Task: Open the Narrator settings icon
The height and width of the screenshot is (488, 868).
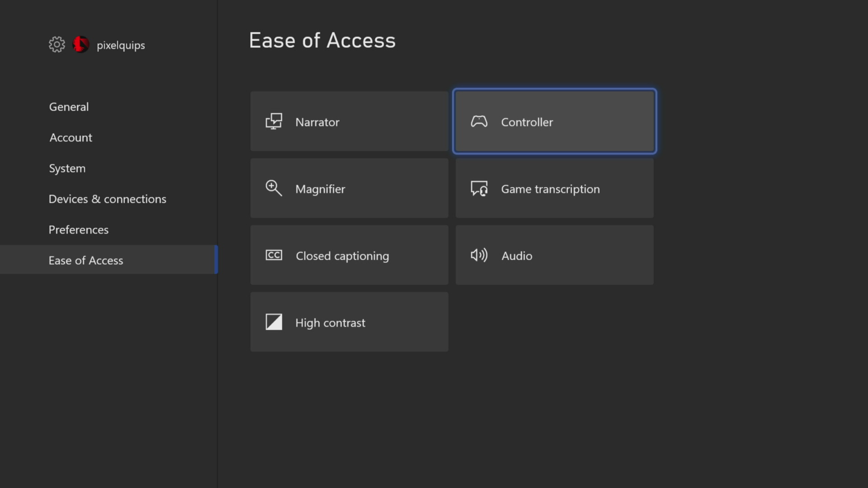Action: pos(274,121)
